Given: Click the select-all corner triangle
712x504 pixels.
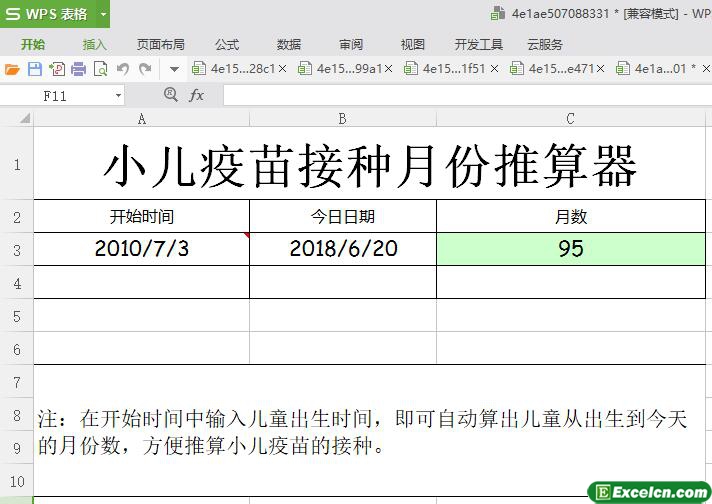Looking at the screenshot, I should (x=25, y=119).
